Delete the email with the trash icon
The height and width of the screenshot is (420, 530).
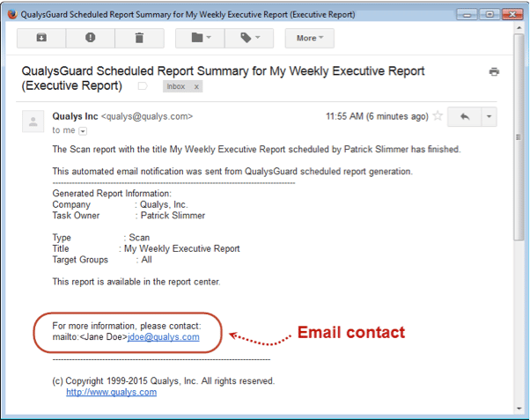[x=139, y=38]
